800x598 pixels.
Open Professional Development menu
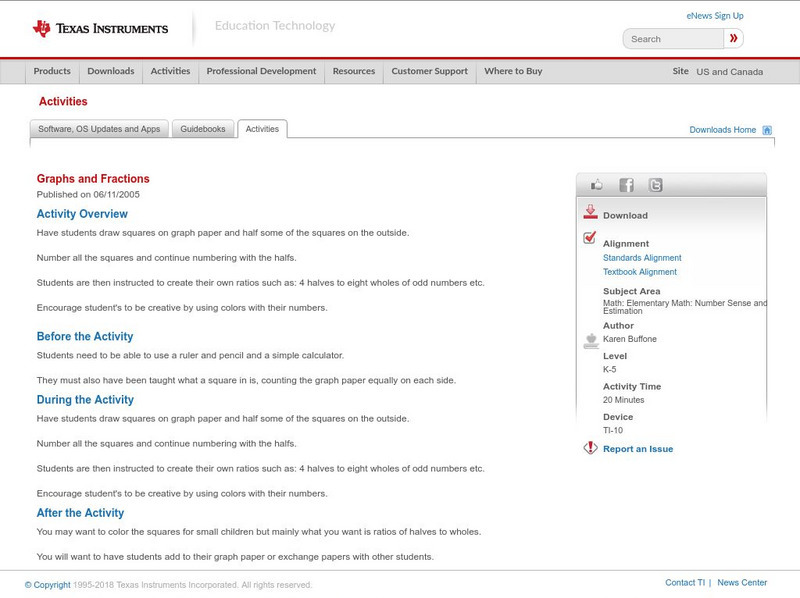tap(261, 71)
